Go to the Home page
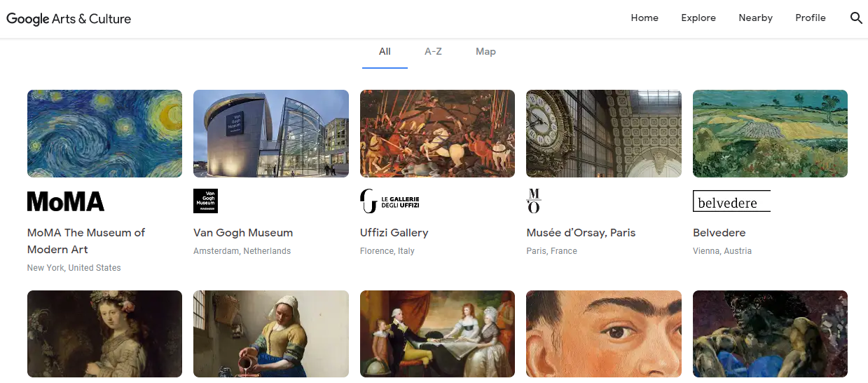The image size is (868, 383). tap(645, 18)
